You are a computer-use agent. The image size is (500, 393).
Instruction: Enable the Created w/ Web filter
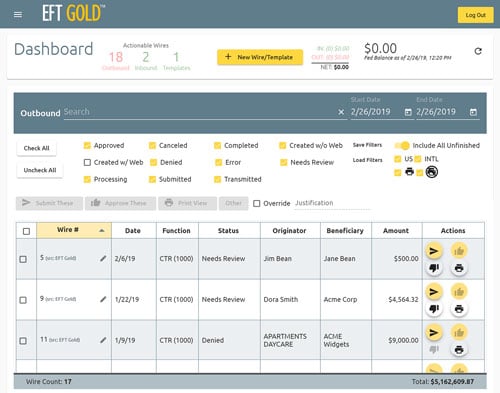point(87,162)
